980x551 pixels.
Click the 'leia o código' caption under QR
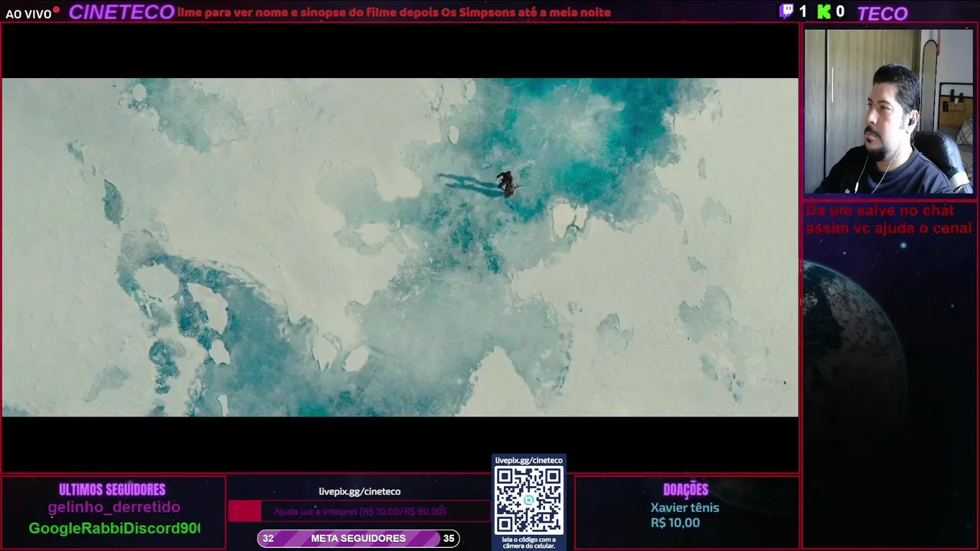point(529,543)
